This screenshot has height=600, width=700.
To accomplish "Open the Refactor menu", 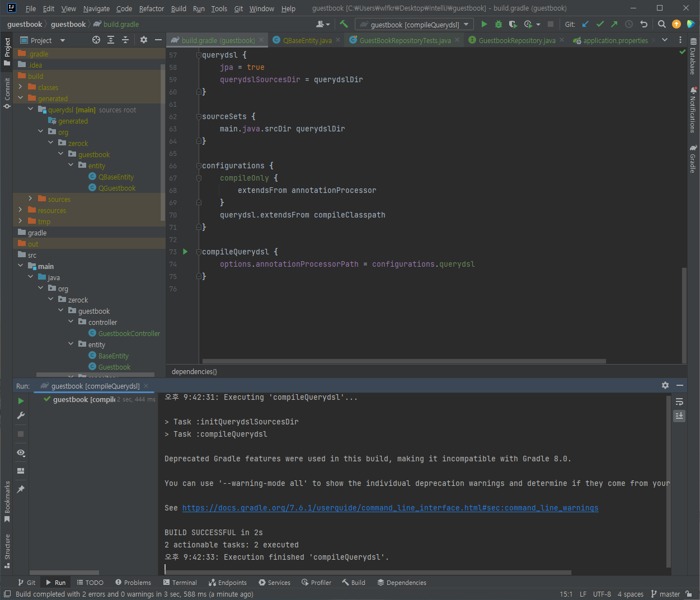I will tap(152, 8).
